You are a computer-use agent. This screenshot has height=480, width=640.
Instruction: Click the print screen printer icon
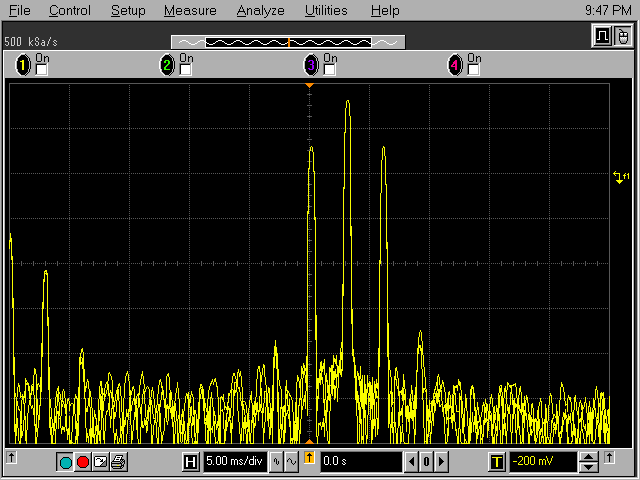tap(117, 462)
